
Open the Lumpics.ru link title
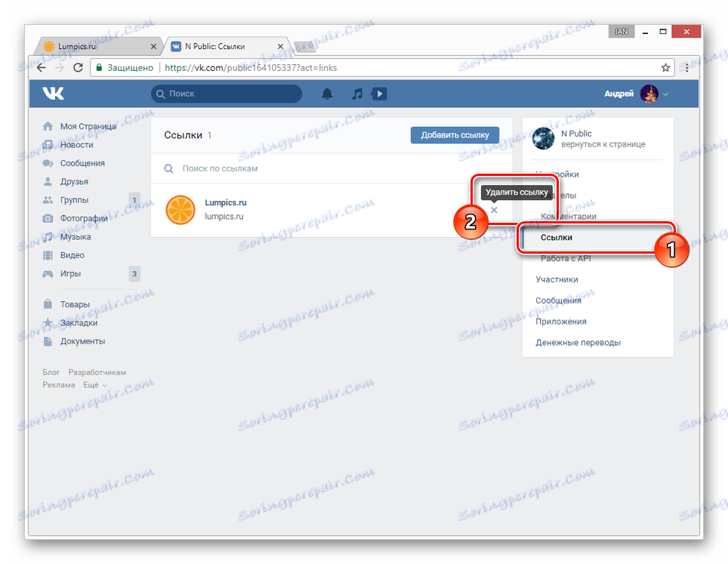coord(226,203)
